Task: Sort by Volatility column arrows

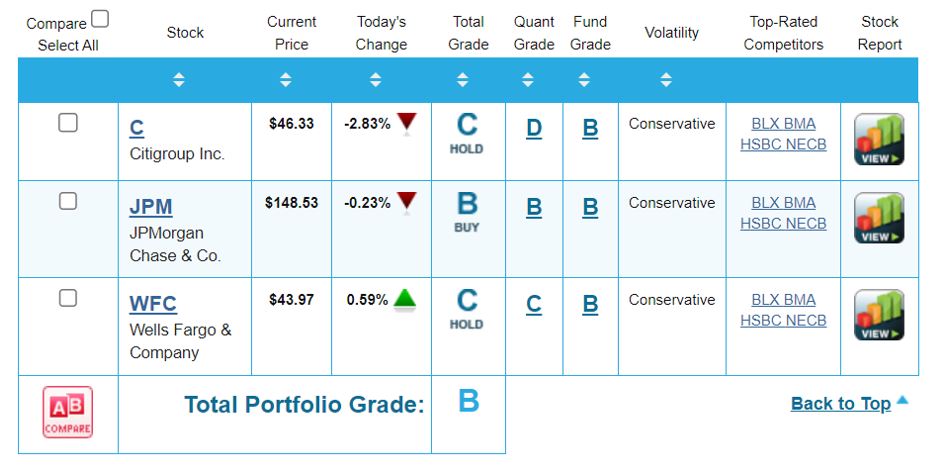Action: click(667, 80)
